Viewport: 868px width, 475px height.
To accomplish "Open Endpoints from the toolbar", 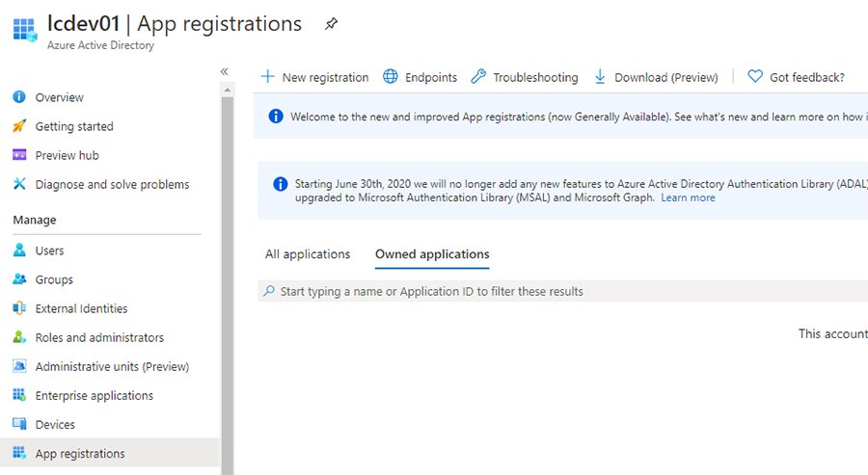I will click(x=420, y=77).
